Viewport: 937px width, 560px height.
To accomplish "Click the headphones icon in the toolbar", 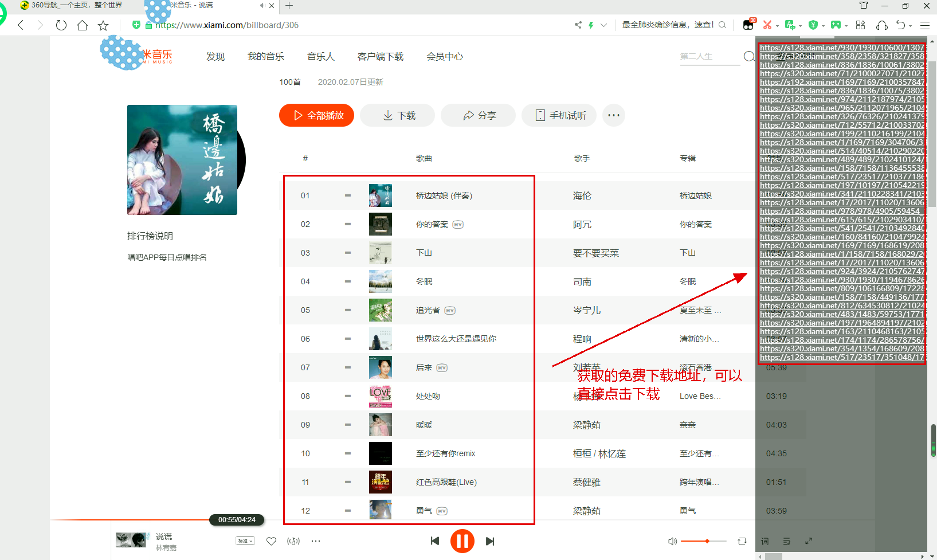I will click(x=882, y=25).
